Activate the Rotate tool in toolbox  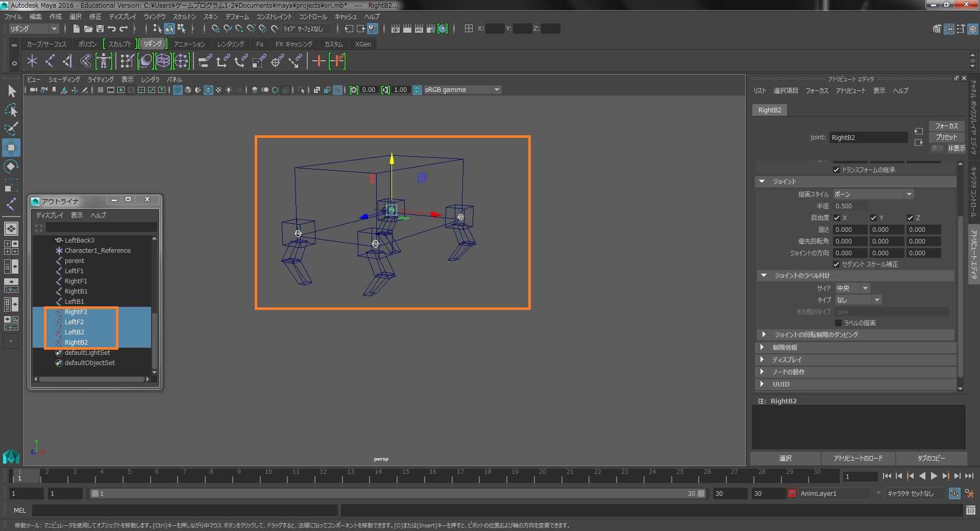pos(11,166)
